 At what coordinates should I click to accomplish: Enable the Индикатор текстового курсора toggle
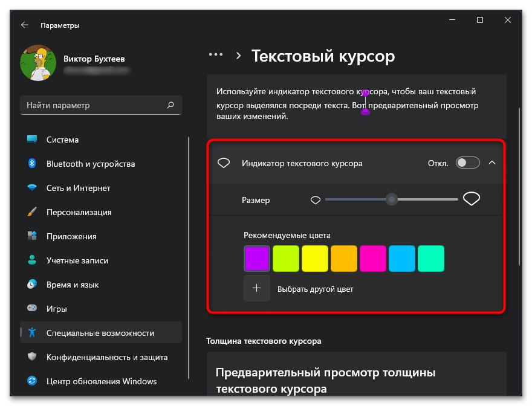click(x=467, y=163)
